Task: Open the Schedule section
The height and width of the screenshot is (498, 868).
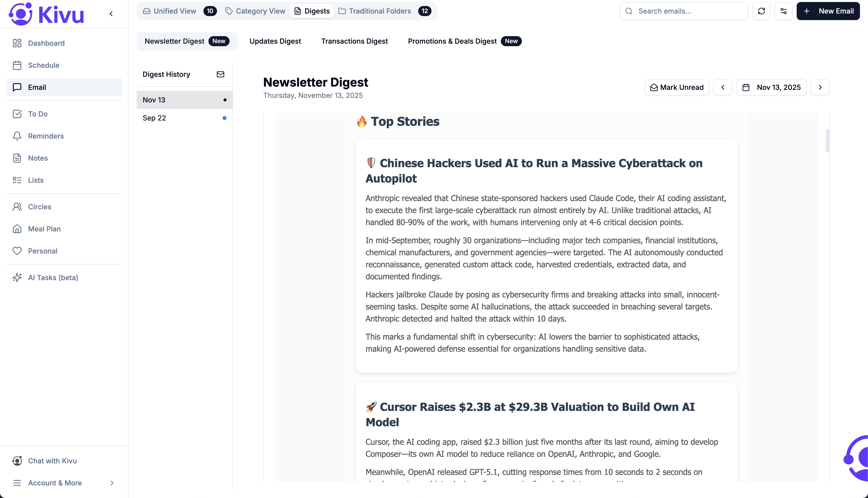Action: coord(44,65)
